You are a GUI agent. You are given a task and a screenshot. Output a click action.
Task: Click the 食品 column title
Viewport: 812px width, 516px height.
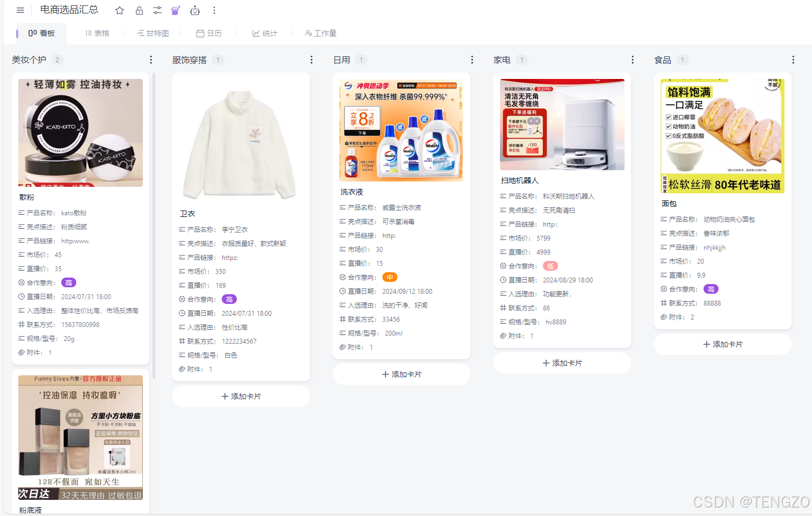pos(663,60)
